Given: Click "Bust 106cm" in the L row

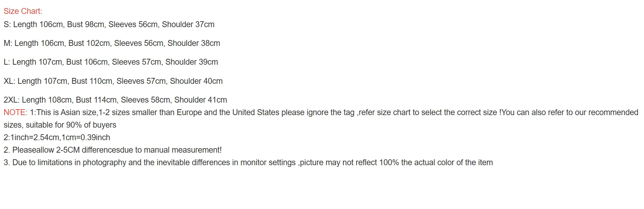Looking at the screenshot, I should (x=87, y=62).
